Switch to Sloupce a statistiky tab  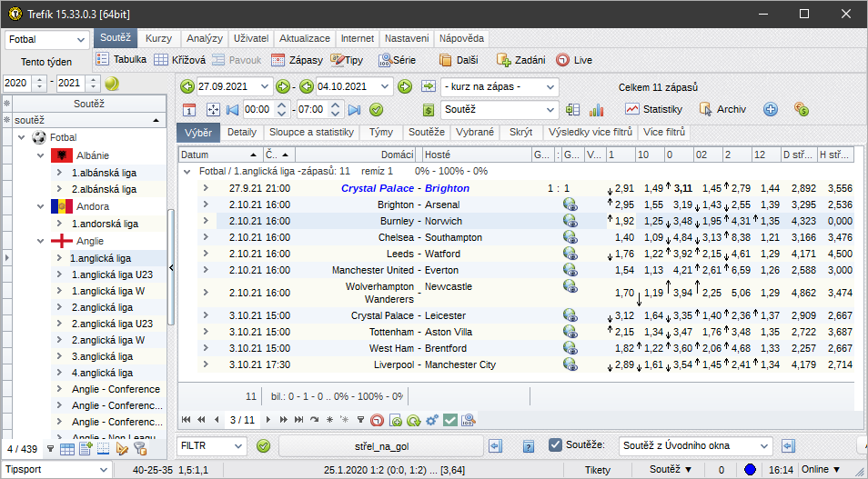pyautogui.click(x=312, y=132)
